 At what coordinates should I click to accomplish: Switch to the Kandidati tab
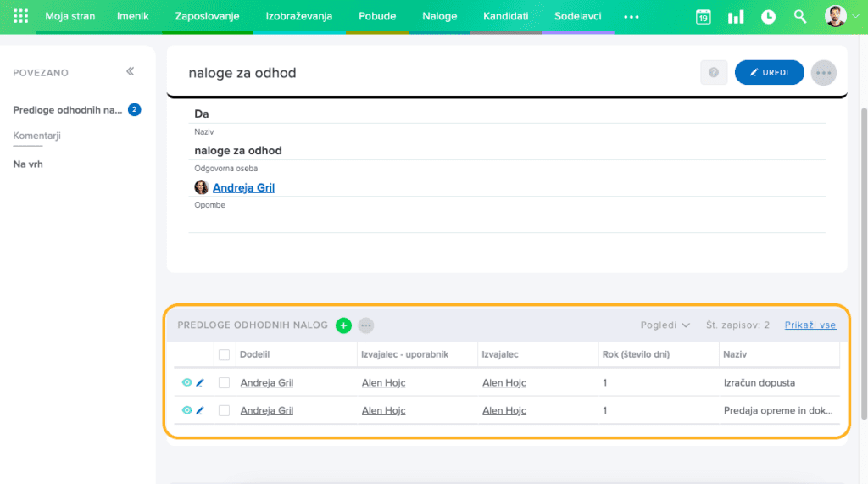coord(505,16)
